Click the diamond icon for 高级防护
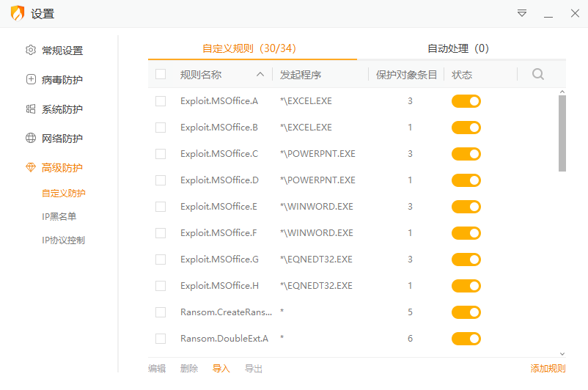Image resolution: width=588 pixels, height=390 pixels. click(31, 167)
